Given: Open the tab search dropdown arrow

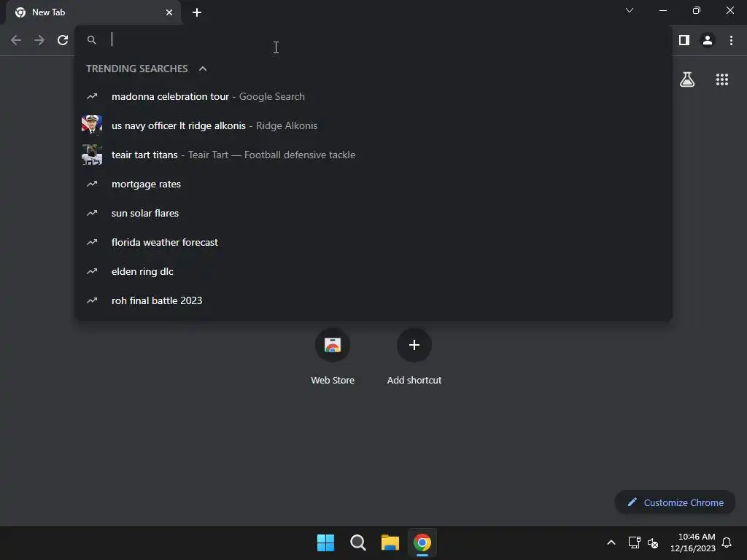Looking at the screenshot, I should [x=630, y=10].
